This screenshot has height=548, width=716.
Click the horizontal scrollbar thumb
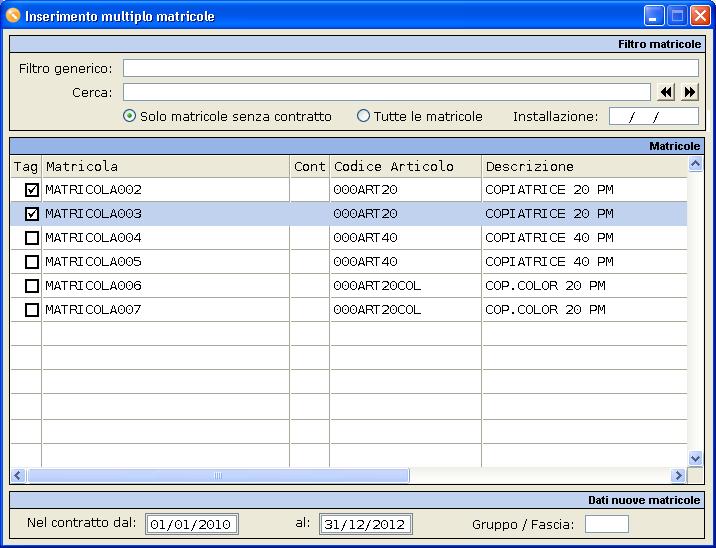coord(218,475)
